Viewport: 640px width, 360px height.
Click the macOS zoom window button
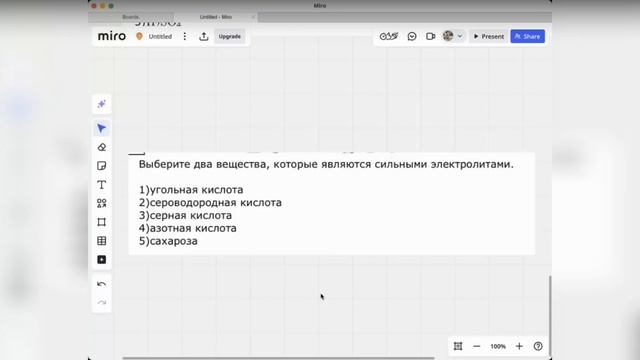pos(111,6)
